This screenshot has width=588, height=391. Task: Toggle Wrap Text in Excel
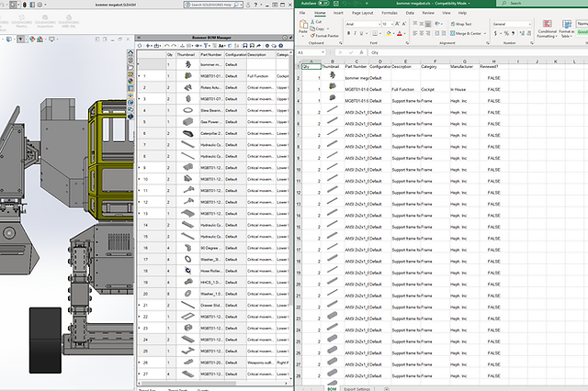point(461,24)
